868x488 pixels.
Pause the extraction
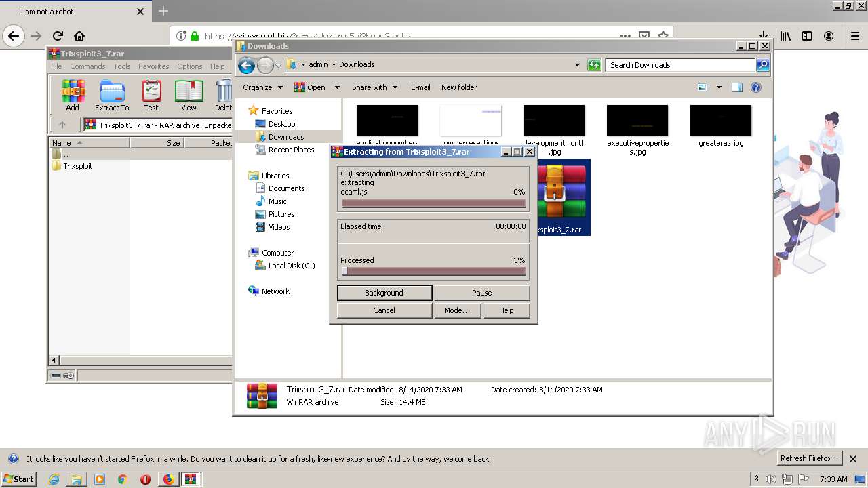(481, 293)
